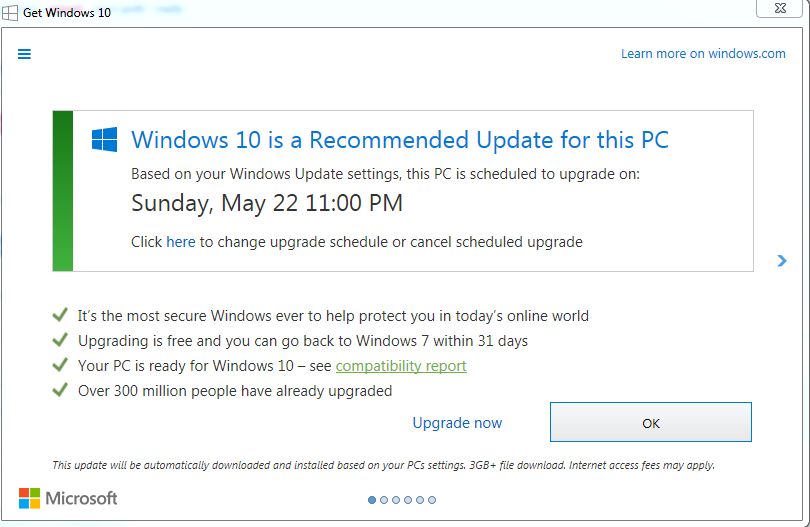Click the checkmark beside PC is ready

pos(60,366)
